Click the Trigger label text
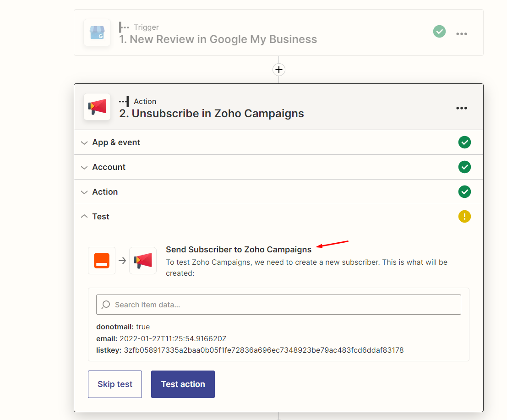 coord(147,27)
